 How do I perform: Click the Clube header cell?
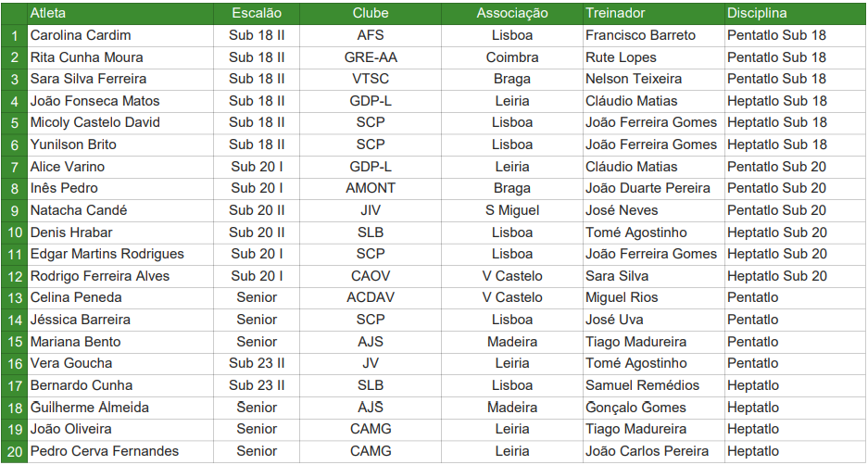pos(371,13)
